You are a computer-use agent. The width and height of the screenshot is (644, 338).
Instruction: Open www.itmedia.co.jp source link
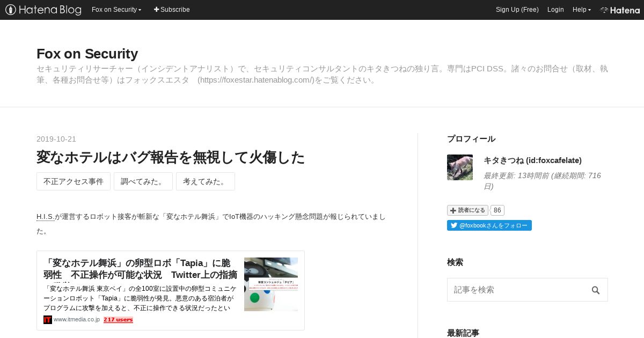[77, 320]
